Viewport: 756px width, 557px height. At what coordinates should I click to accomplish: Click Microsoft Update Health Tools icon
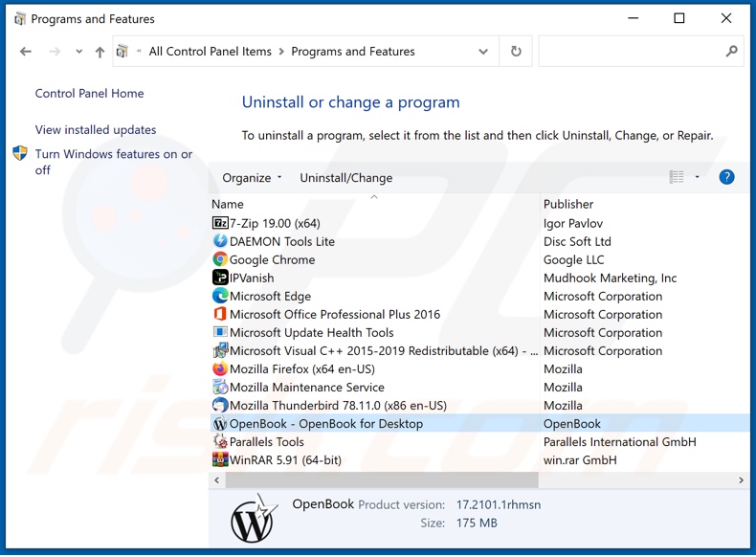[x=220, y=332]
